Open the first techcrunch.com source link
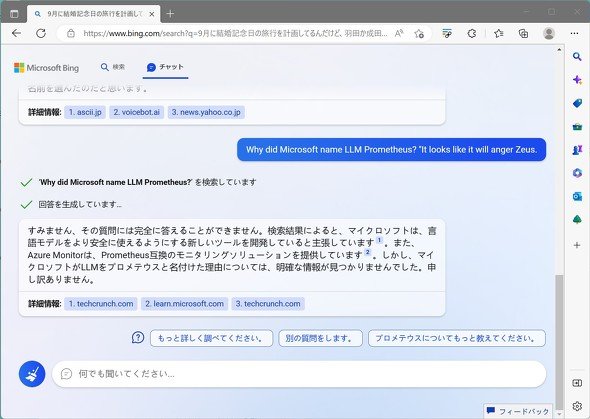 (x=101, y=304)
